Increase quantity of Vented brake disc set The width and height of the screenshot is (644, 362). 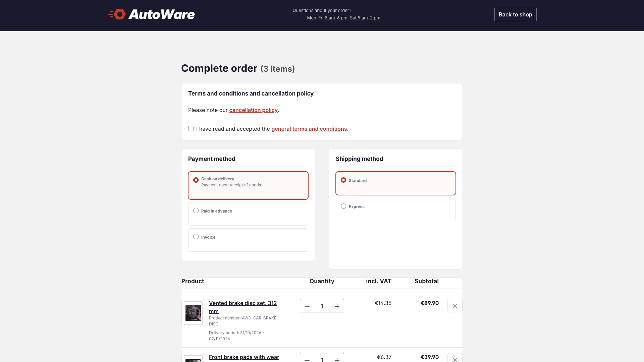(337, 306)
